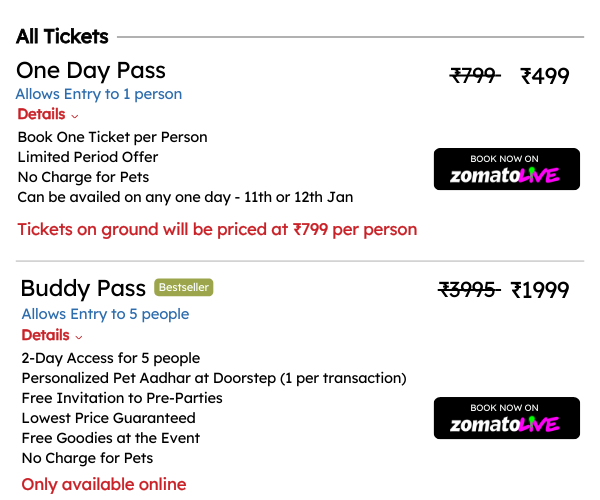Click Details under Buddy Pass
600x500 pixels.
46,335
